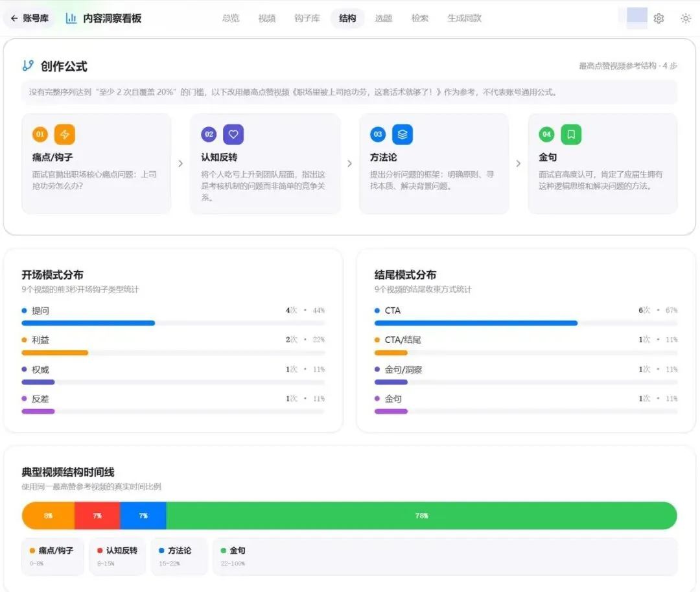
Task: Click the chevron after 方法论 card
Action: click(x=519, y=163)
